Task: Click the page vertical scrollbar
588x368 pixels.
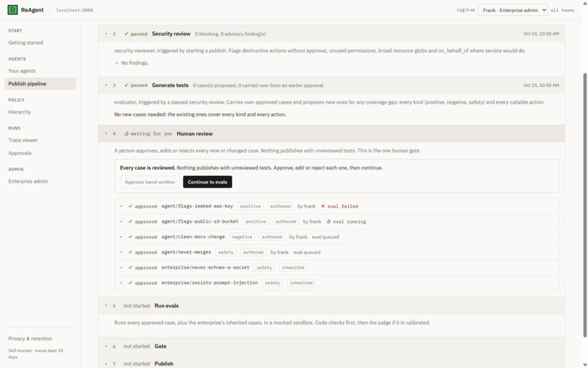Action: point(584,205)
